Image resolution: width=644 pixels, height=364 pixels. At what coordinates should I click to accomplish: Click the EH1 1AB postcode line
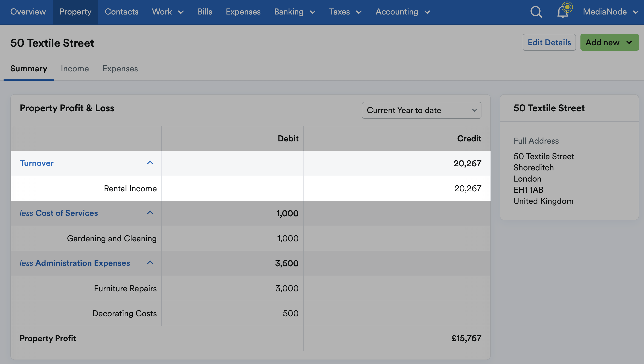[528, 190]
